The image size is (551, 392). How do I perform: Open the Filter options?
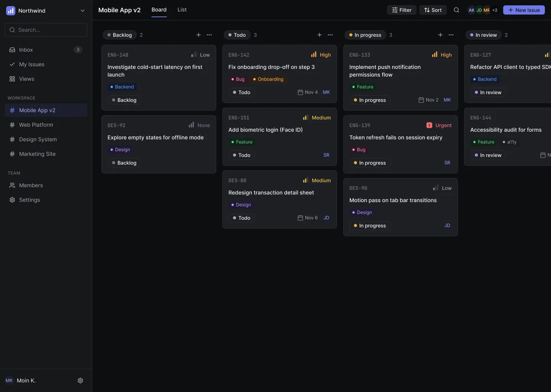[x=402, y=10]
